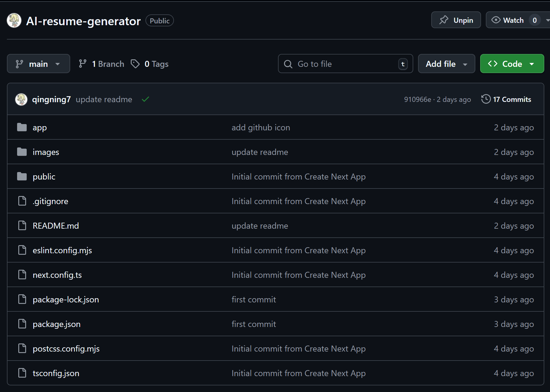Open commit hash 910966e
550x392 pixels.
coord(417,99)
